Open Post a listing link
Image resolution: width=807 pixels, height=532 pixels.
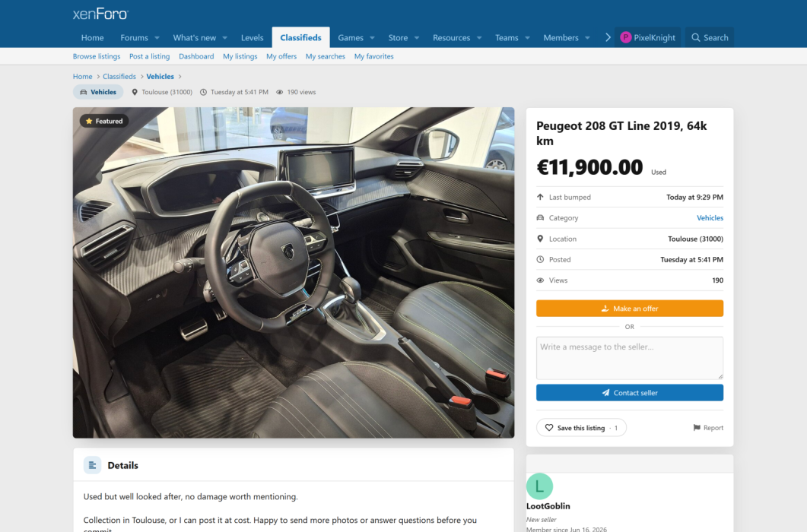149,56
